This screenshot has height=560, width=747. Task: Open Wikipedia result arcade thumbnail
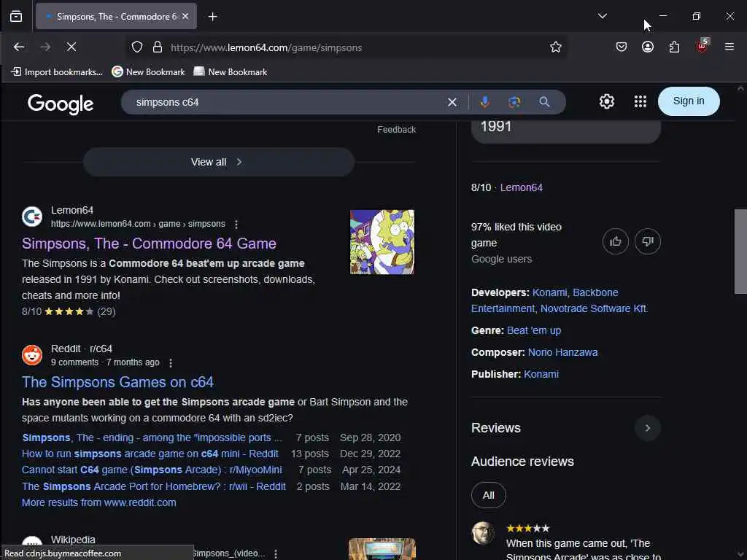click(x=382, y=549)
